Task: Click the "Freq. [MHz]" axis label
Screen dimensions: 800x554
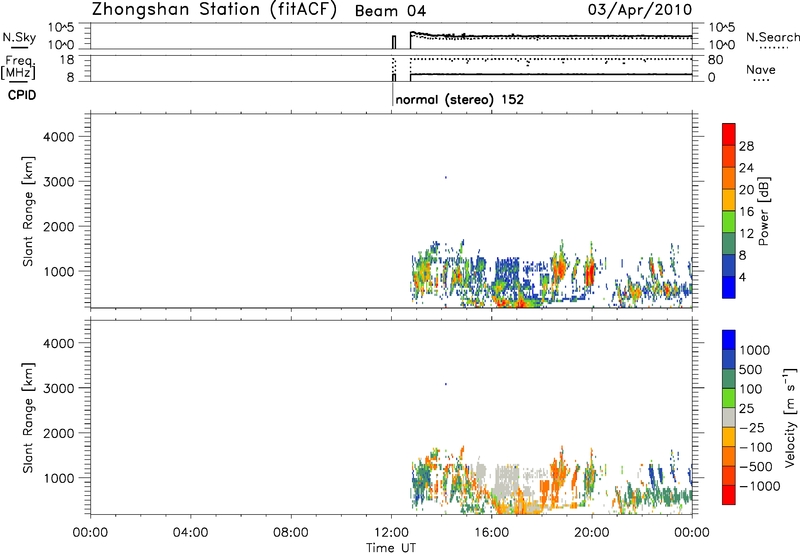Action: 19,67
